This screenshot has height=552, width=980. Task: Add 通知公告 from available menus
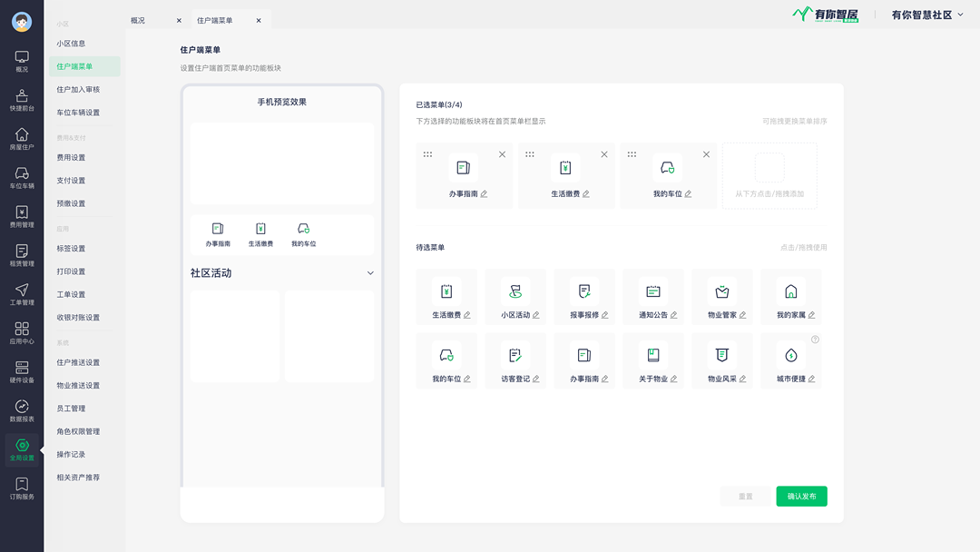pos(653,298)
